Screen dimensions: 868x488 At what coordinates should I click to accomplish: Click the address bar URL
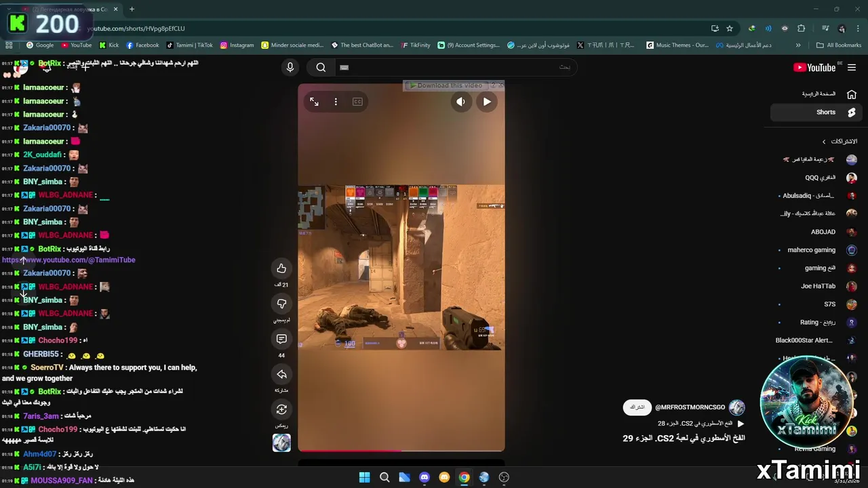pos(136,28)
